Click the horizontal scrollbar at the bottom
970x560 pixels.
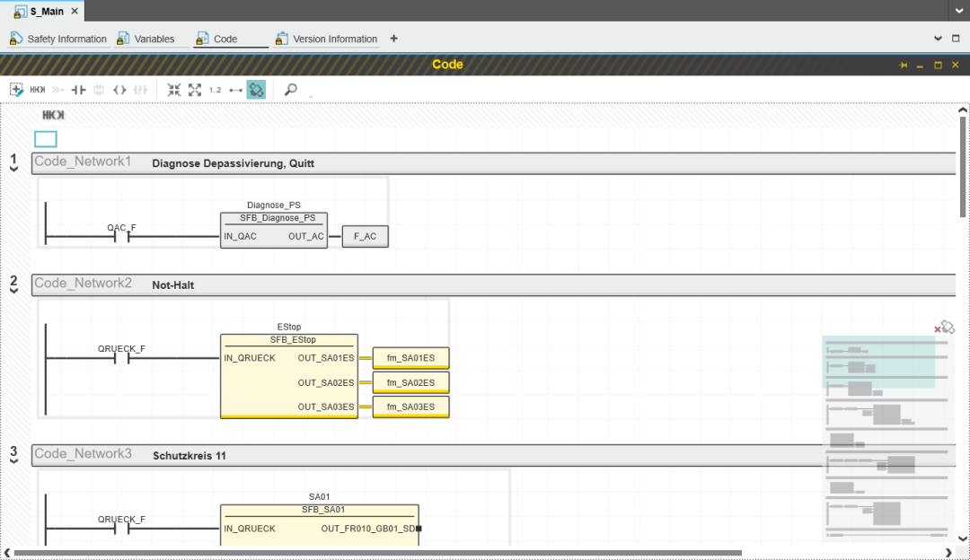[x=377, y=553]
